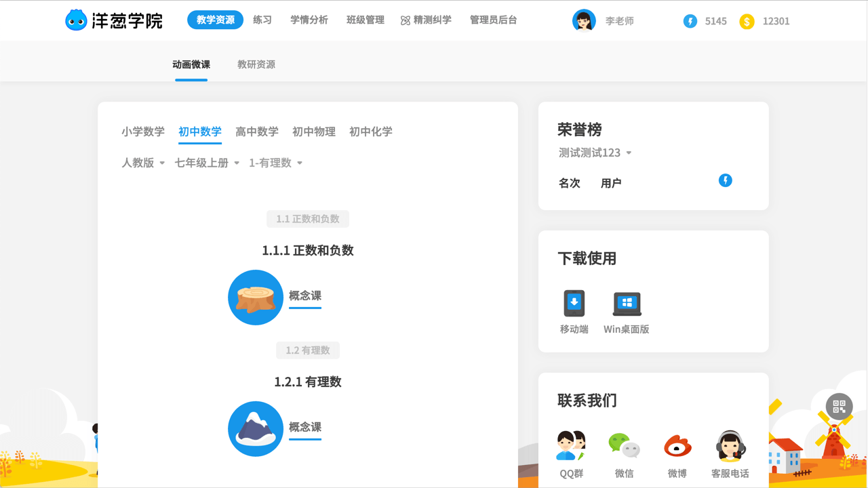The image size is (868, 488).
Task: Click the gold dollar coin icon beside 12301
Action: [x=746, y=21]
